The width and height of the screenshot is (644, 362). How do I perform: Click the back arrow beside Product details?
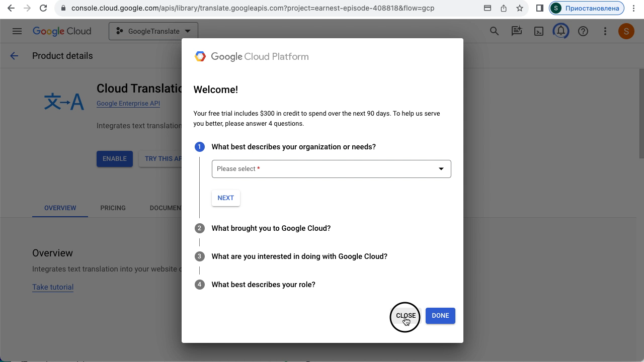(x=14, y=56)
